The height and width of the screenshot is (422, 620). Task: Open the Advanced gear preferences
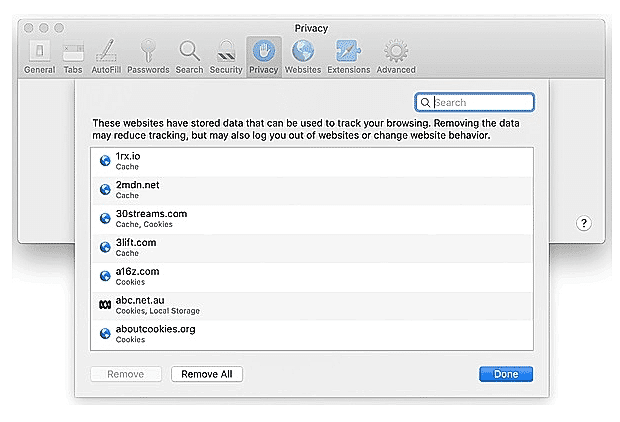point(395,55)
